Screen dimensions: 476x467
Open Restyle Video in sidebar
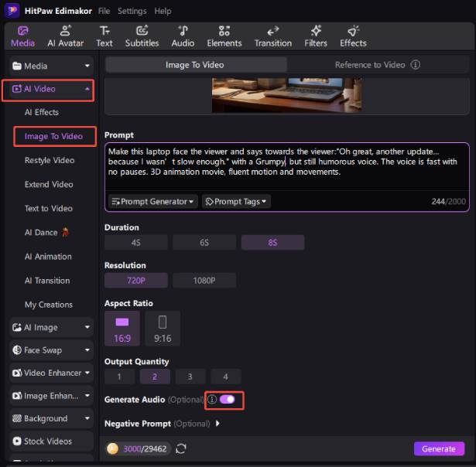pyautogui.click(x=50, y=160)
